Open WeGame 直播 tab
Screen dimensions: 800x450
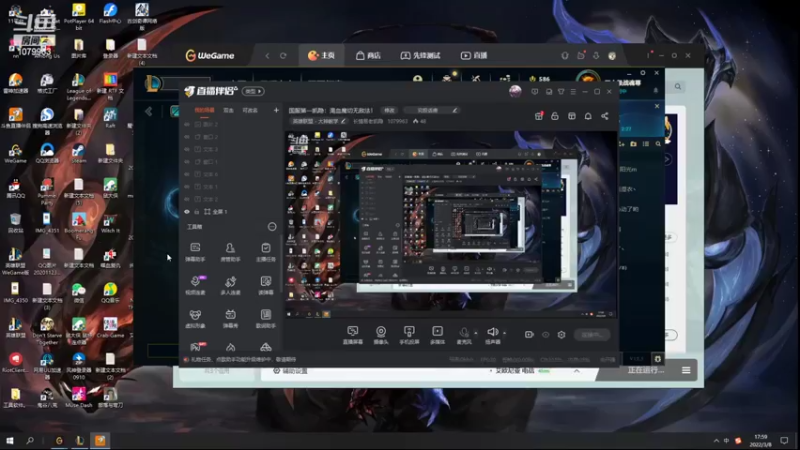[x=474, y=55]
